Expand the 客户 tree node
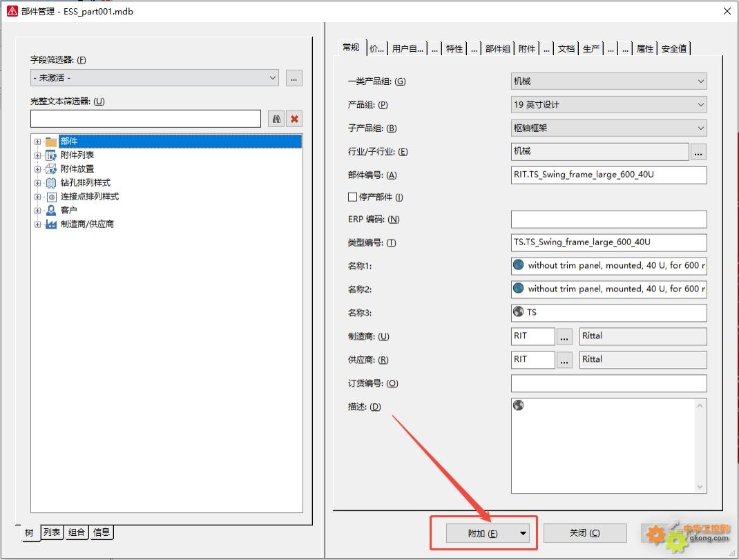 click(x=38, y=211)
